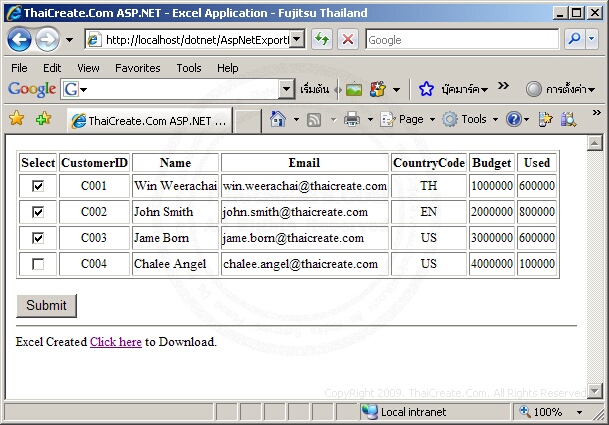The height and width of the screenshot is (425, 609).
Task: Uncheck the checkbox for customer C002
Action: [38, 212]
